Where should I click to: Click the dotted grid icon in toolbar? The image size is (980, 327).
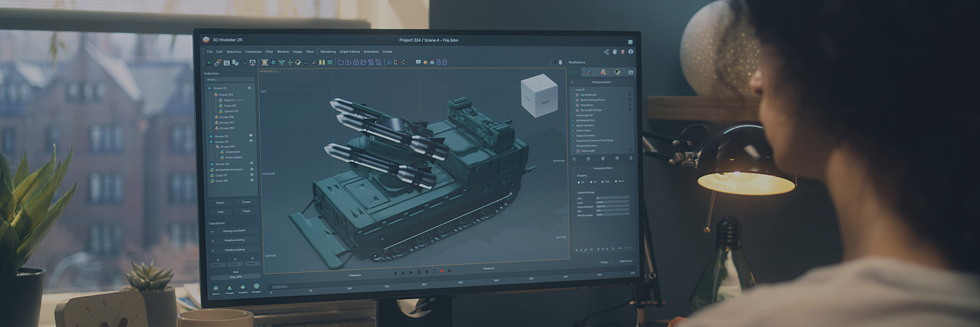[x=411, y=62]
